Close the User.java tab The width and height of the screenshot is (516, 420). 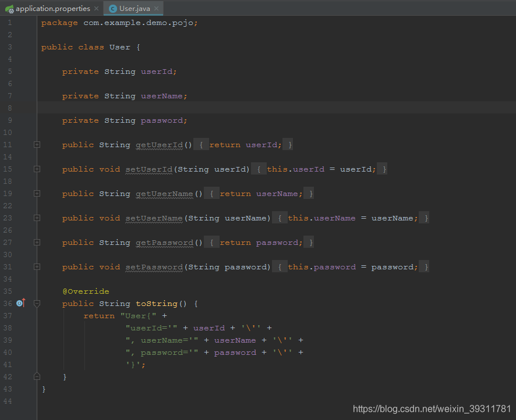[156, 9]
